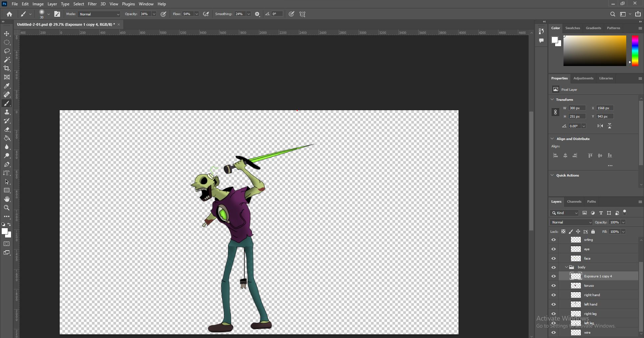Select the Type tool

point(7,173)
